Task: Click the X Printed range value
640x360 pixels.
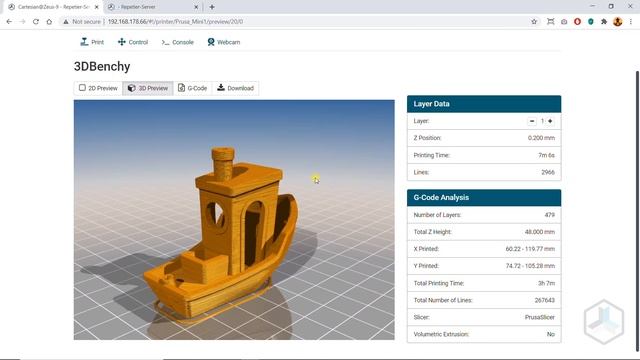Action: [530, 249]
